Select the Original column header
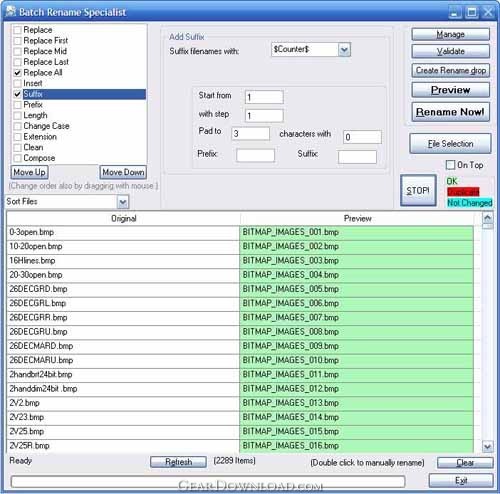Viewport: 500px width, 494px height. (123, 219)
